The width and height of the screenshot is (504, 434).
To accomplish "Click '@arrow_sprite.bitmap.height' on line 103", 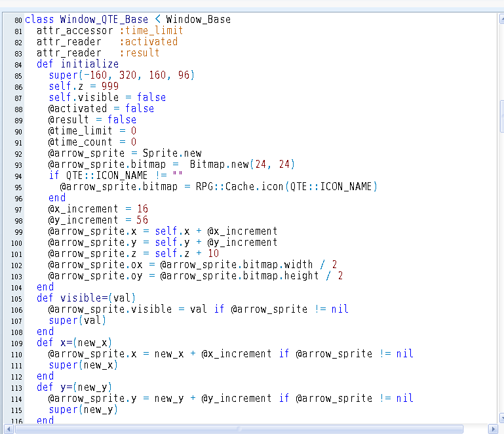I will click(239, 276).
